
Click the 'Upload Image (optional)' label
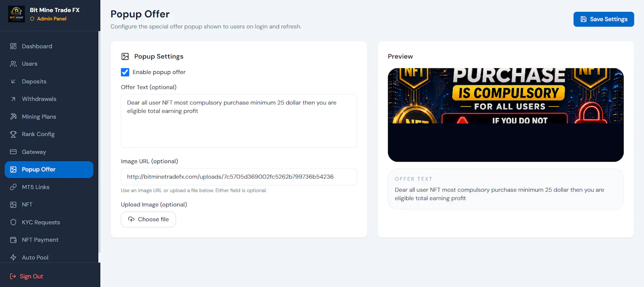154,205
